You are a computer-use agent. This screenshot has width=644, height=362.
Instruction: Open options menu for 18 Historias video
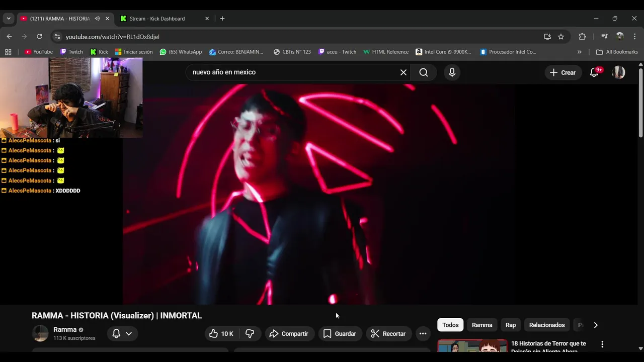(602, 344)
